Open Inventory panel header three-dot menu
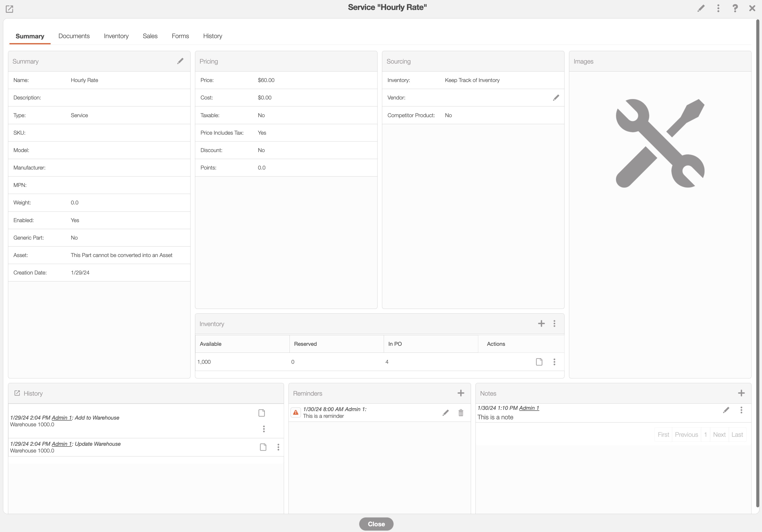The height and width of the screenshot is (532, 762). click(x=554, y=324)
